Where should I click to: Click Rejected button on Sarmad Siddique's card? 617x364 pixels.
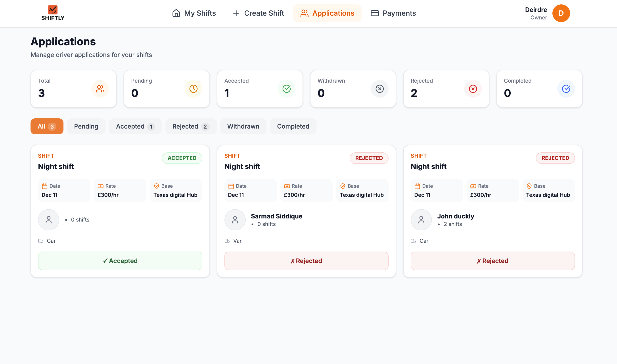(x=306, y=261)
